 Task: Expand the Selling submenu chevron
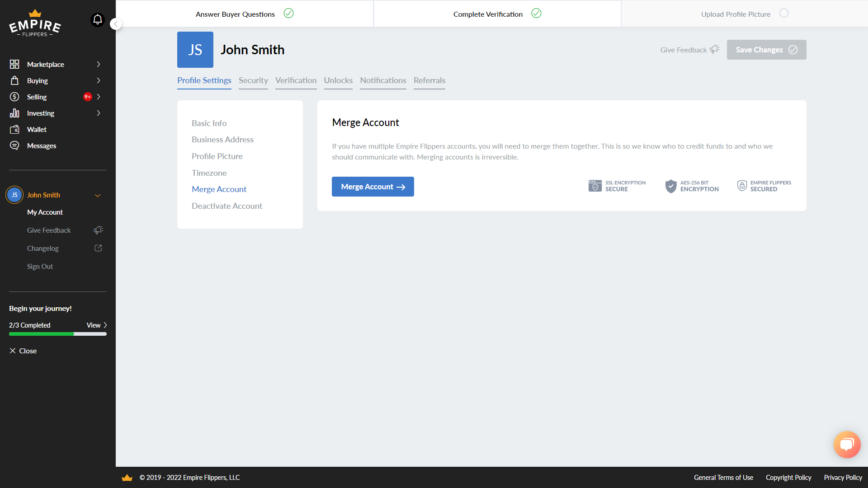pos(99,97)
